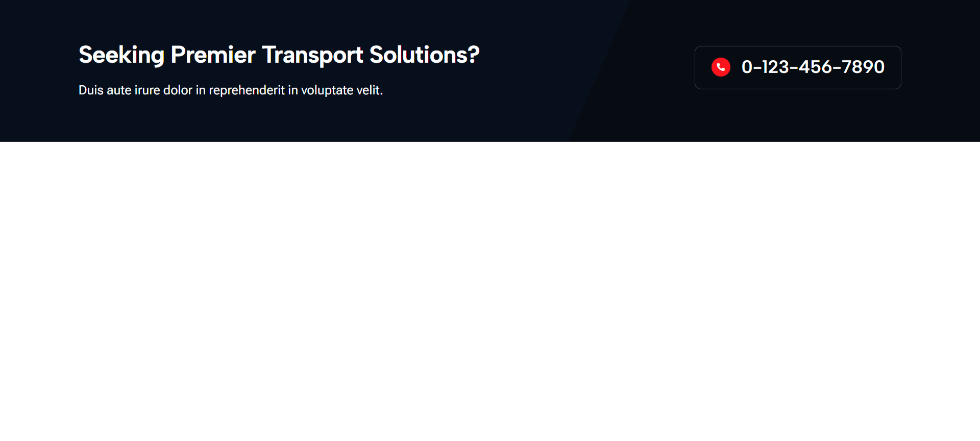
Task: Click the digits "456" in the phone number
Action: tap(816, 67)
